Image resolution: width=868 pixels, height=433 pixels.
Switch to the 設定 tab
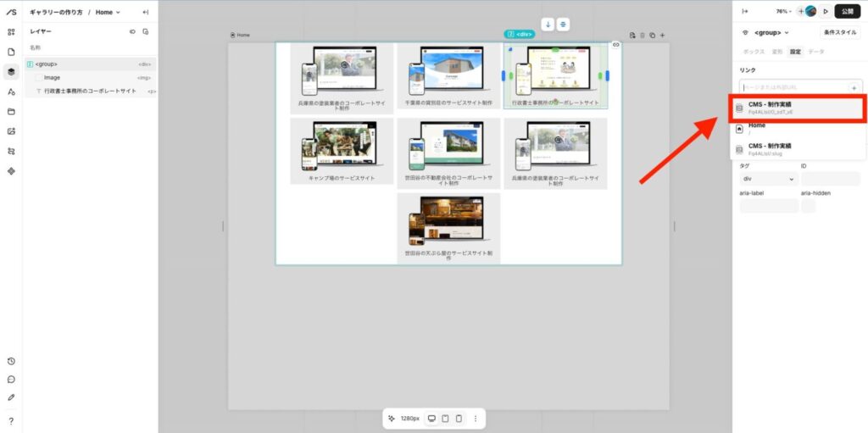pos(795,52)
